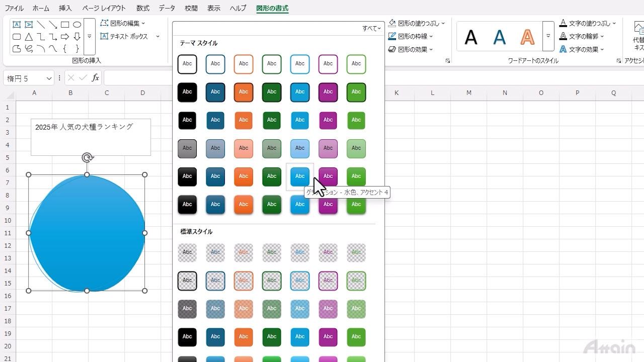Apply the dark blue style in sixth row
The width and height of the screenshot is (644, 362).
pos(215,205)
